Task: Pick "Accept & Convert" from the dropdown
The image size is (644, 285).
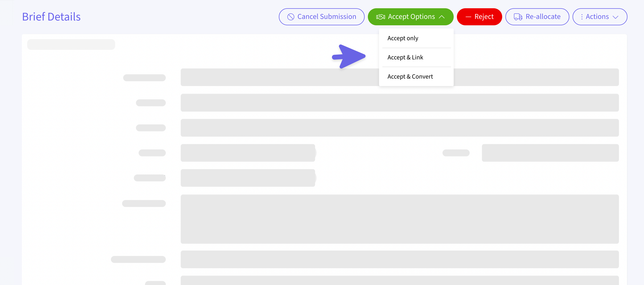Action: (x=410, y=76)
